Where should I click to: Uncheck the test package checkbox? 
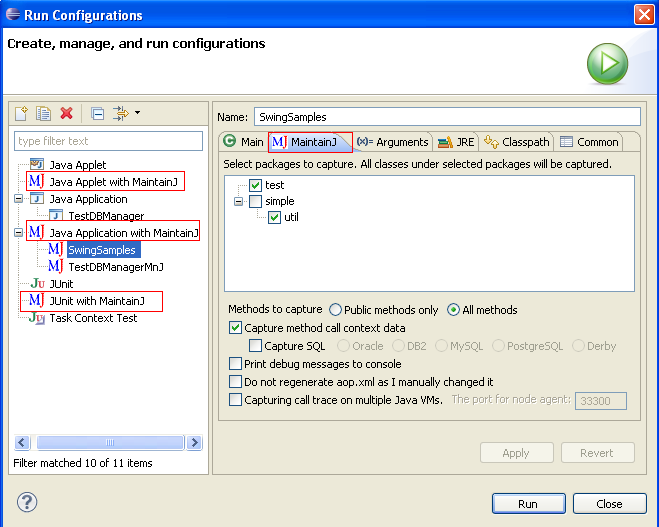(256, 185)
